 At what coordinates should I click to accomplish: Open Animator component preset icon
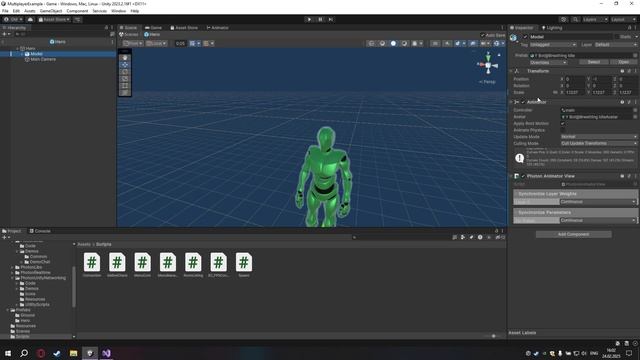[629, 102]
